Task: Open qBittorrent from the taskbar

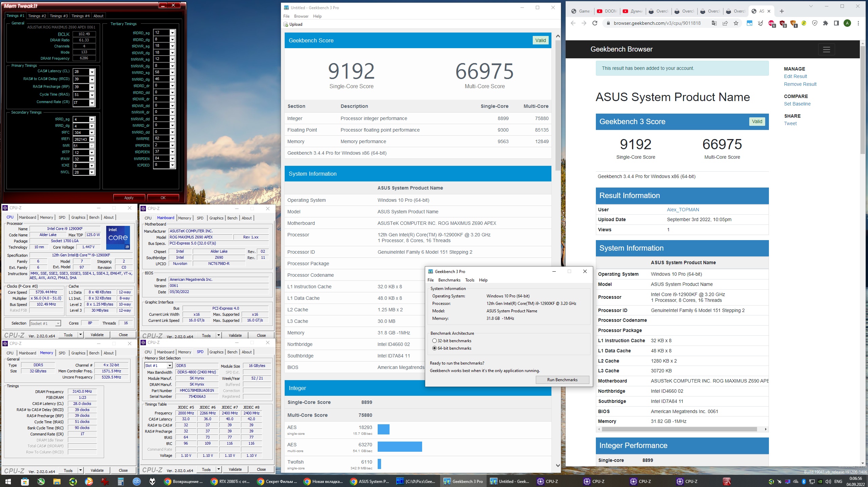Action: 137,481
